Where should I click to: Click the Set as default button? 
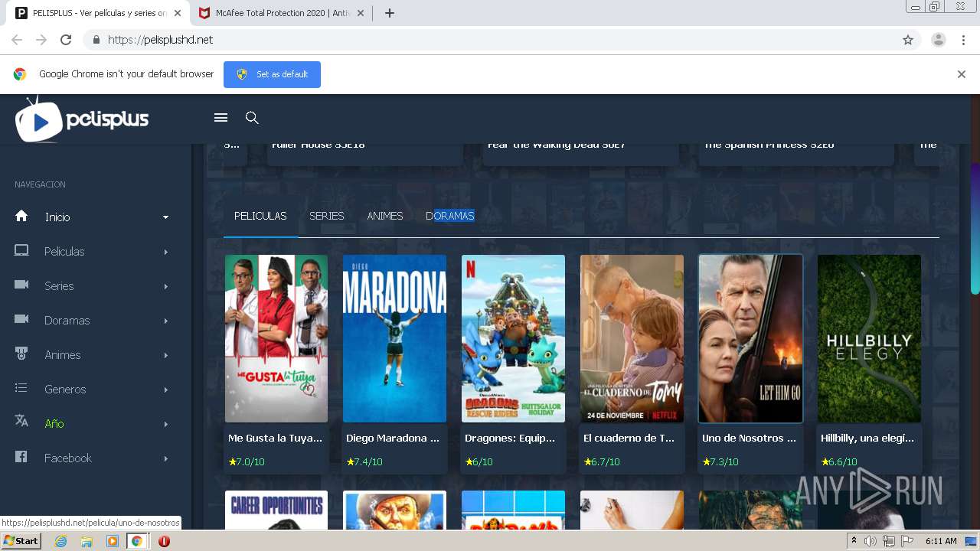click(272, 74)
